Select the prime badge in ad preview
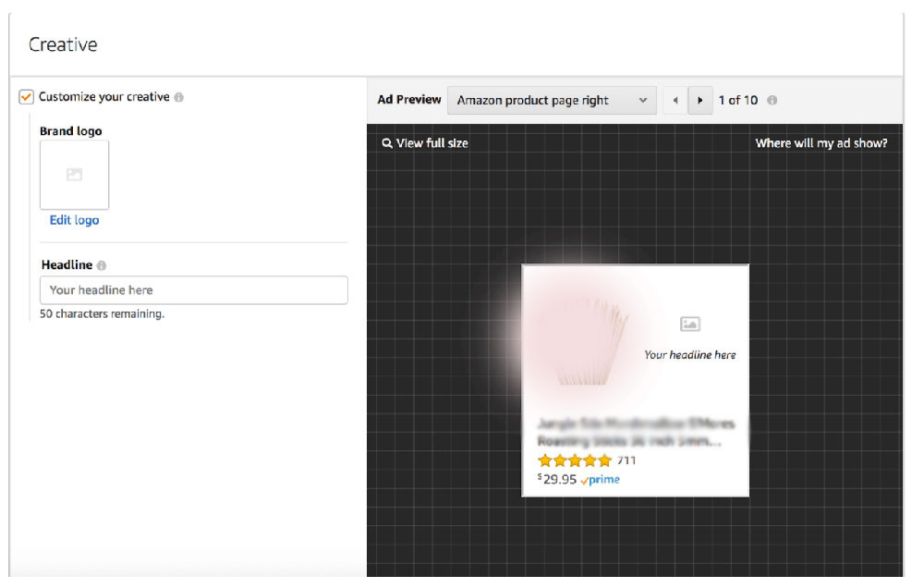This screenshot has width=924, height=588. pyautogui.click(x=600, y=480)
